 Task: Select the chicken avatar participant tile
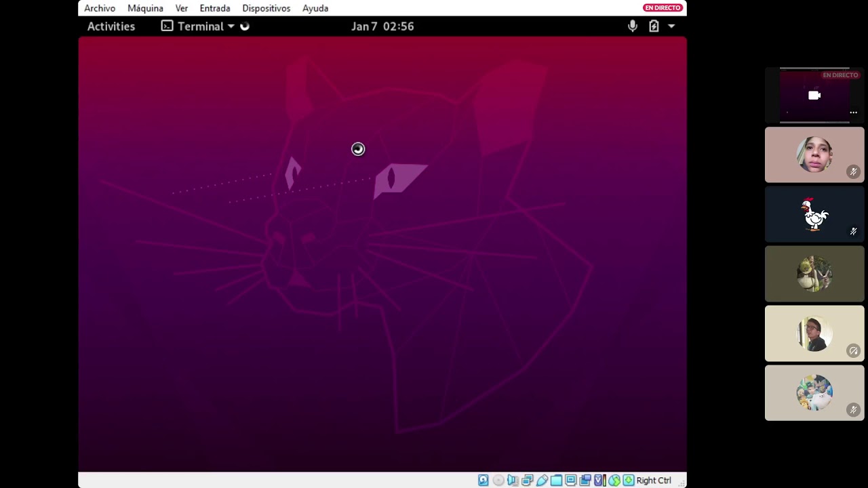tap(814, 215)
